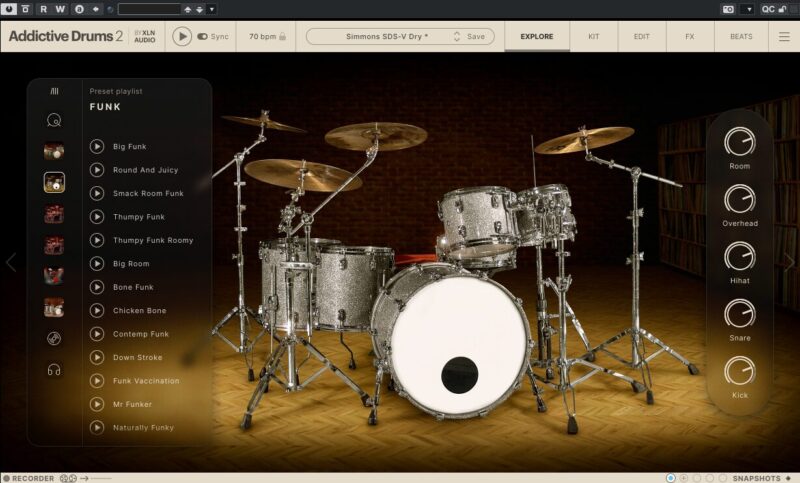Click the main Play button in header
Screen dimensions: 800x483
(x=181, y=36)
